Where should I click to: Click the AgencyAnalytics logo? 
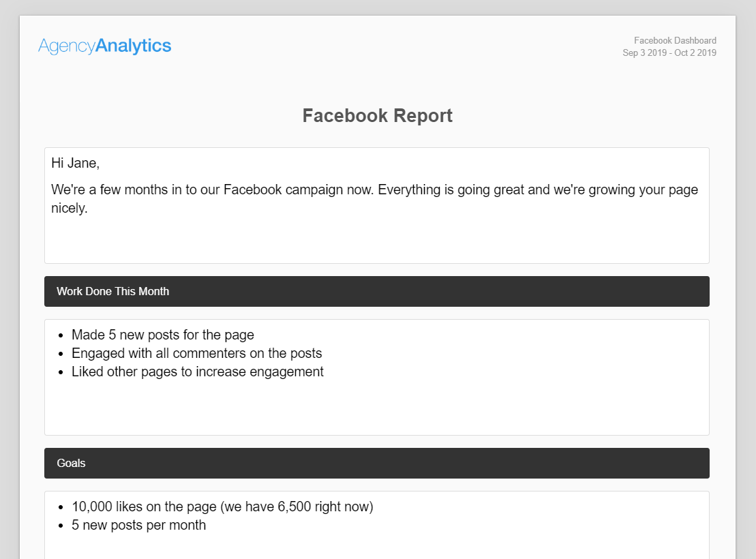click(x=104, y=46)
